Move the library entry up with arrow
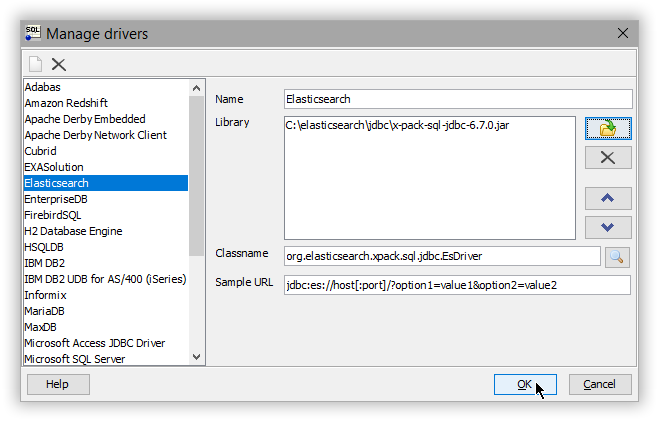The width and height of the screenshot is (659, 422). coord(608,197)
